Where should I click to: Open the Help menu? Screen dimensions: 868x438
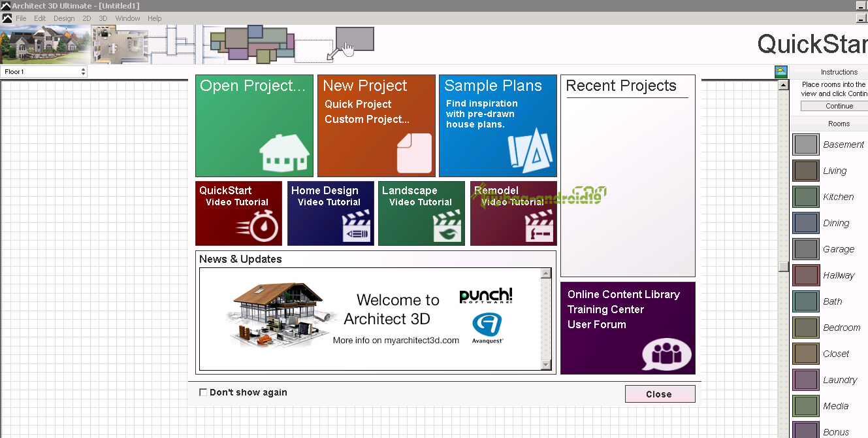(x=155, y=18)
